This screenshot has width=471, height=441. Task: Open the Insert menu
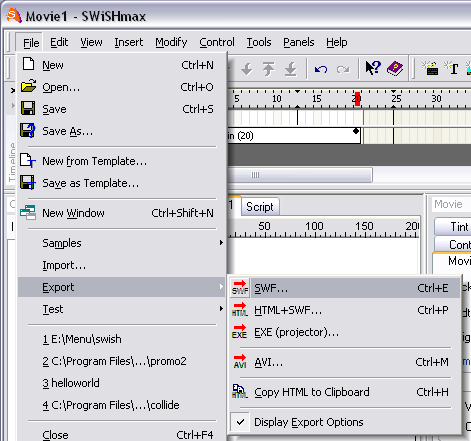pyautogui.click(x=129, y=42)
